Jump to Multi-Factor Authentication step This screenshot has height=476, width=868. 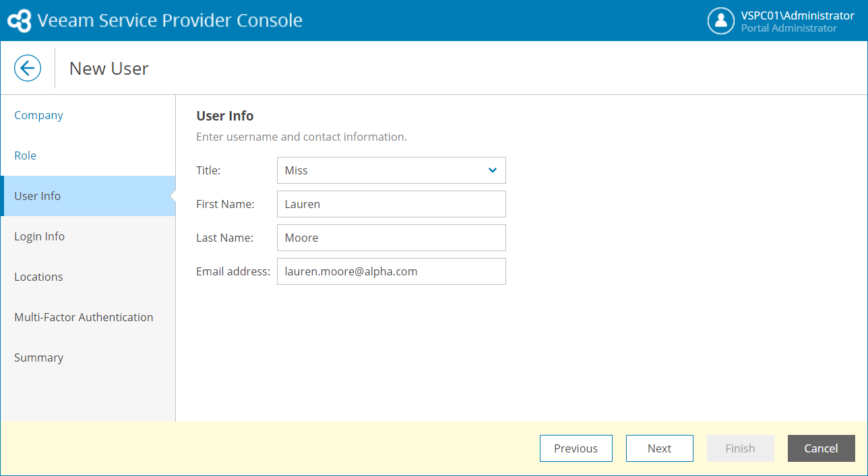84,317
